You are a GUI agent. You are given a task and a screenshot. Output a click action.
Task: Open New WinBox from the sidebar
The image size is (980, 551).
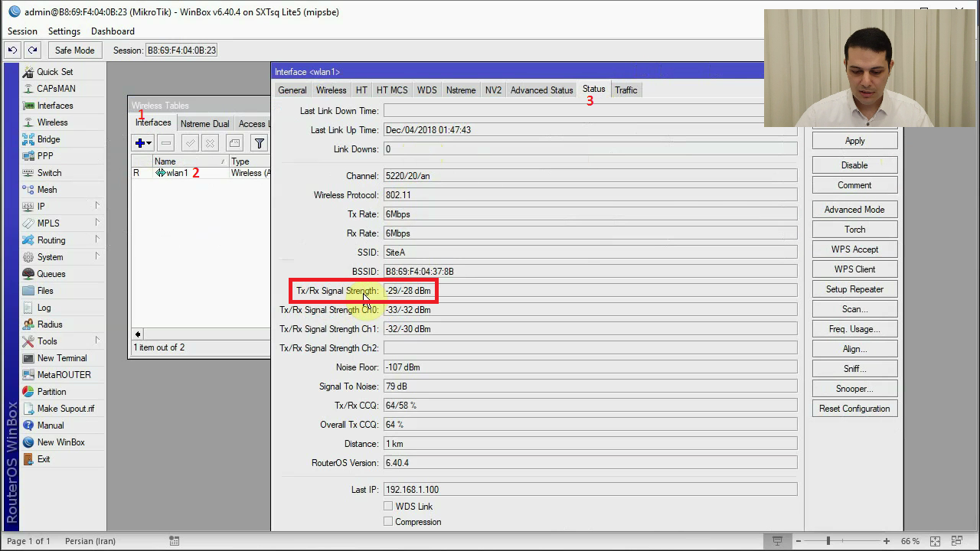tap(60, 442)
